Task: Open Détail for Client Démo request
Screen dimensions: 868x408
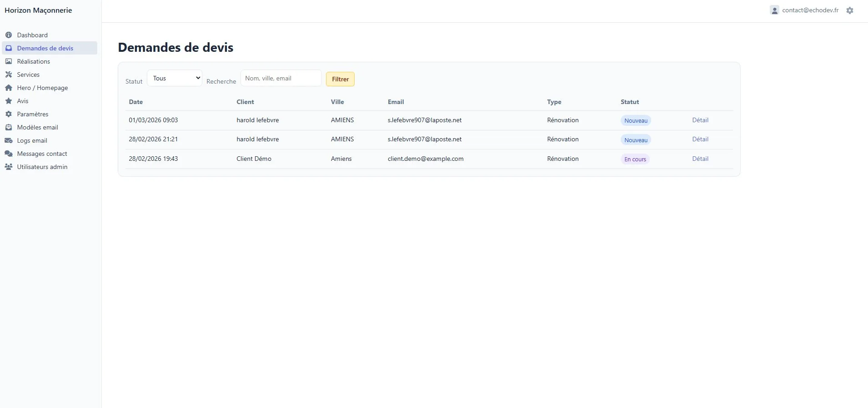Action: [x=700, y=159]
